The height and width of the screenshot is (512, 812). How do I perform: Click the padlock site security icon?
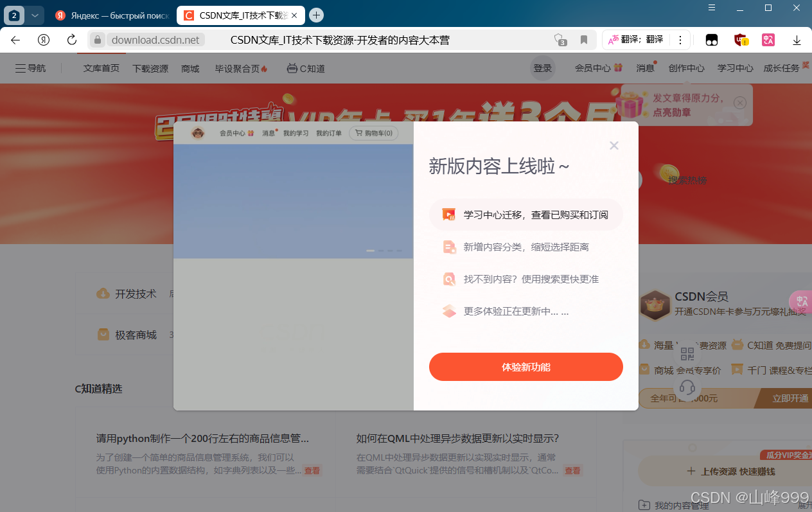[x=98, y=40]
